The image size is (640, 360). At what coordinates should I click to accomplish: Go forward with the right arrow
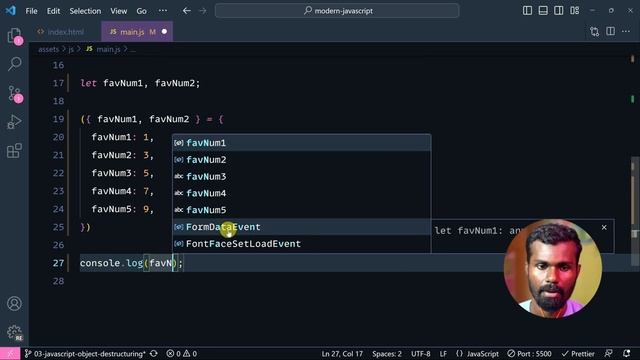point(203,11)
